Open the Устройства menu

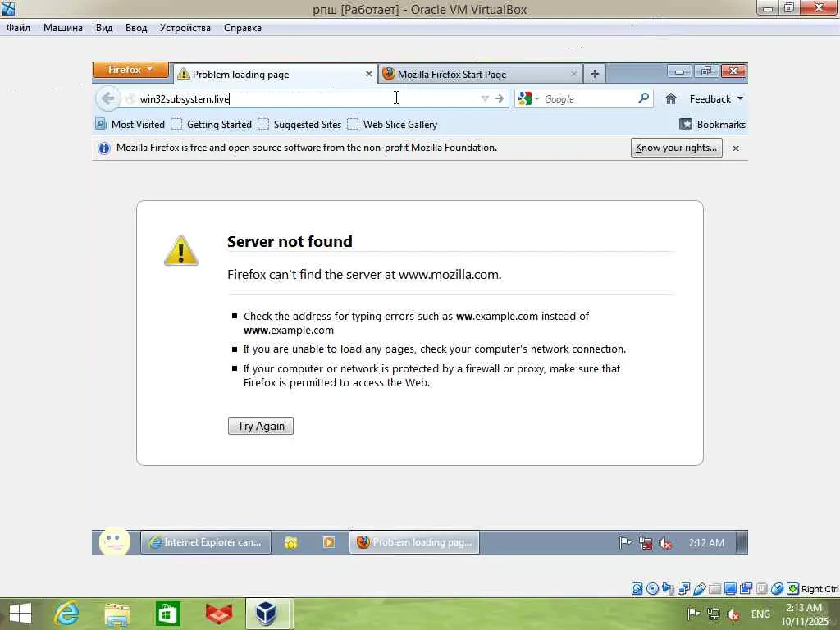185,28
